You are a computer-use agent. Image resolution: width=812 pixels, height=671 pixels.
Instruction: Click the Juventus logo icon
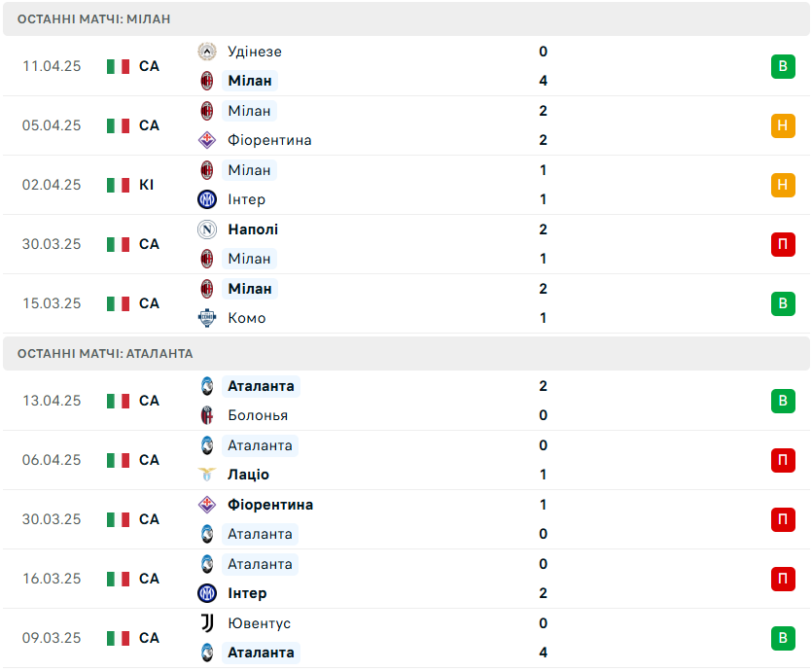(206, 622)
